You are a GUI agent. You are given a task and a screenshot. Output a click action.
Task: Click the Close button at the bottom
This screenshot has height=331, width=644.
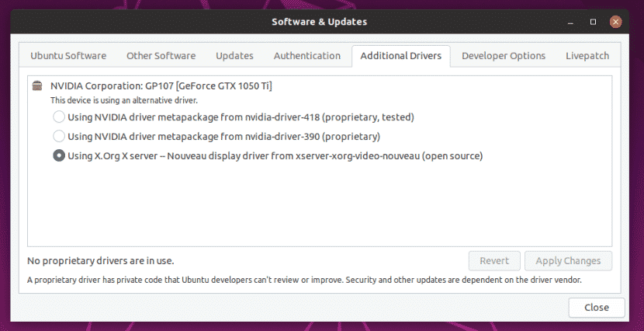597,308
